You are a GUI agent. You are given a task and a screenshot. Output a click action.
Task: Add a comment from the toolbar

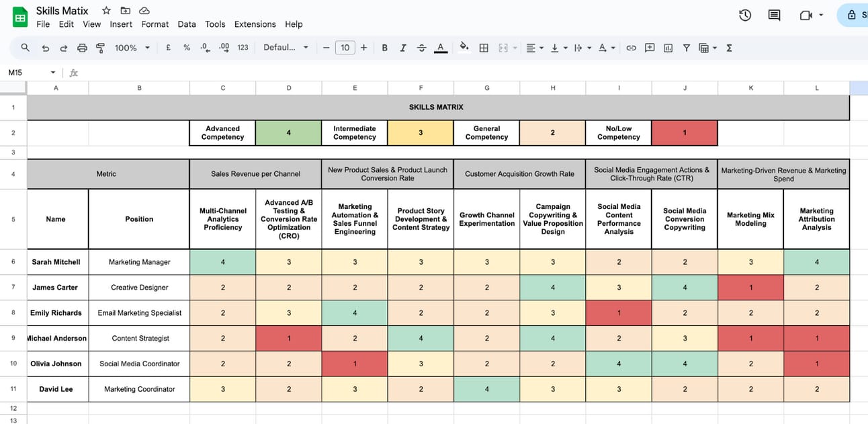point(650,48)
